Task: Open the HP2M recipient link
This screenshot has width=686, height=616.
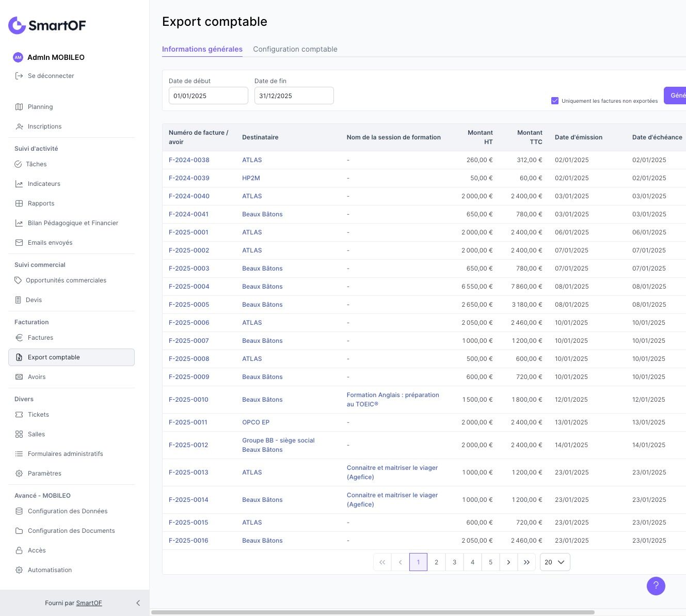Action: click(251, 178)
